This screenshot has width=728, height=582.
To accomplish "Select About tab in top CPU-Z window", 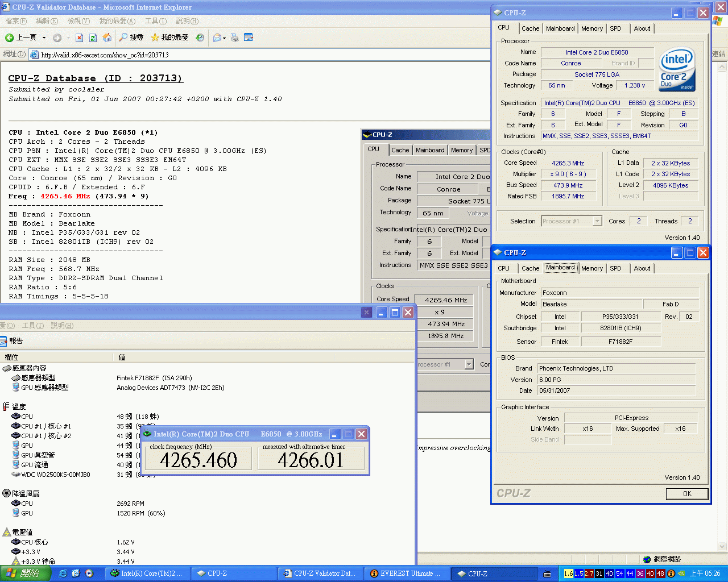I will (642, 28).
